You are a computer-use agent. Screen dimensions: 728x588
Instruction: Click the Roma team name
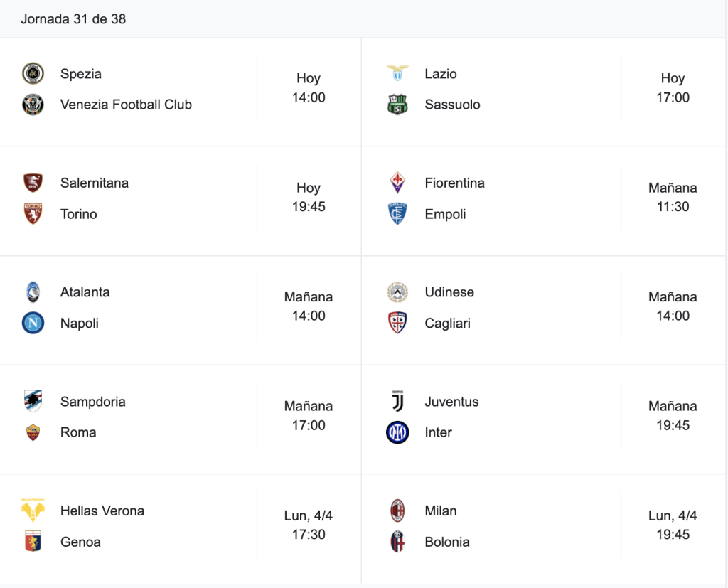coord(78,432)
